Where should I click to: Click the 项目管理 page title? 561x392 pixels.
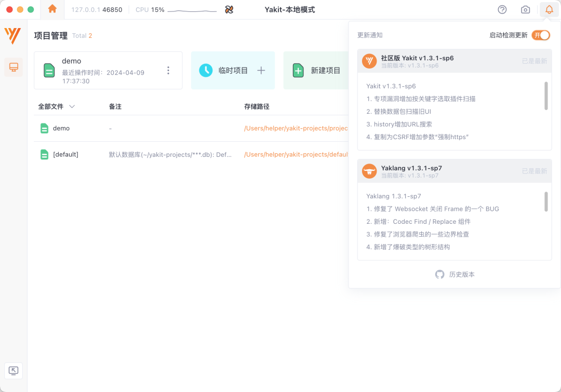(51, 36)
